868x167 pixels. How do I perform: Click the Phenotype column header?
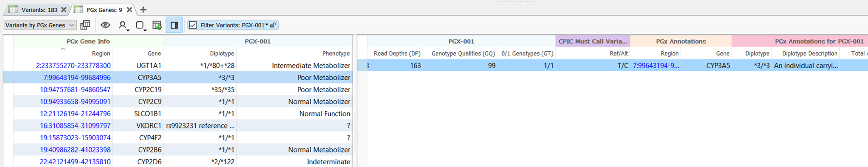tap(336, 54)
